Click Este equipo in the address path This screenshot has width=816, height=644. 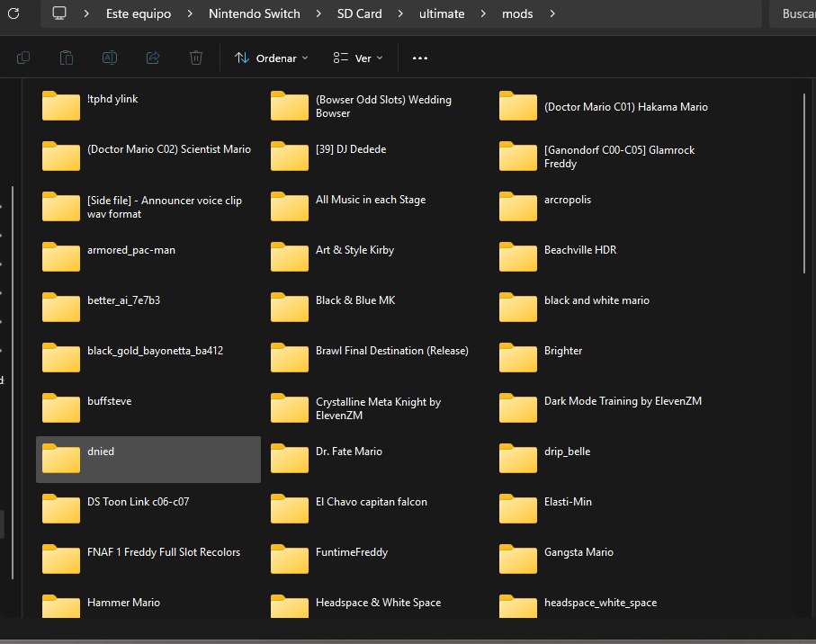(x=138, y=13)
